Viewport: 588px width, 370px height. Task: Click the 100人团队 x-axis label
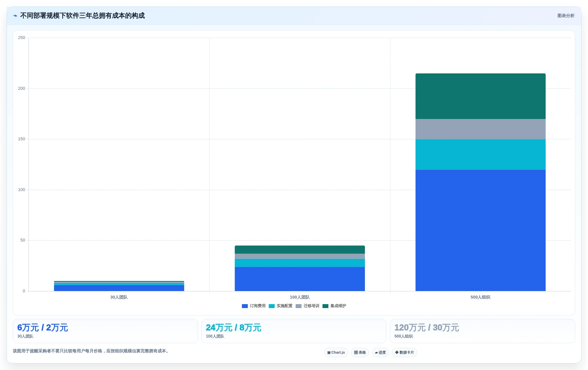[x=300, y=297]
